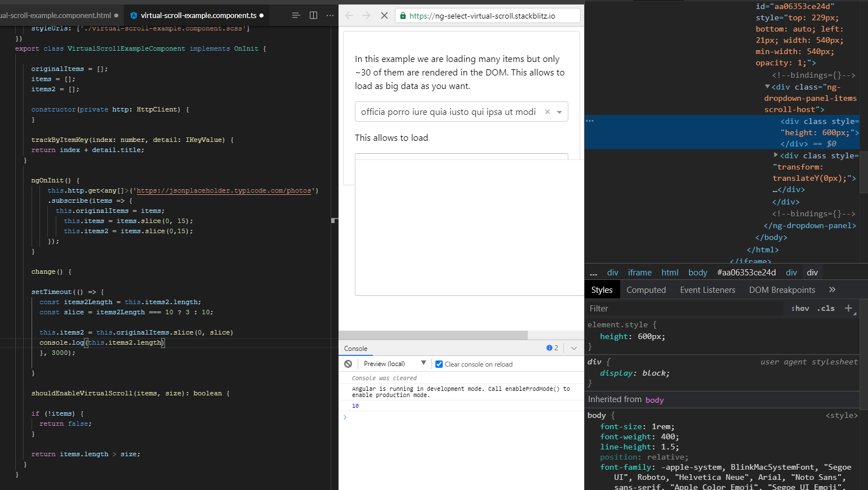868x490 pixels.
Task: Click the split editor icon
Action: point(313,15)
